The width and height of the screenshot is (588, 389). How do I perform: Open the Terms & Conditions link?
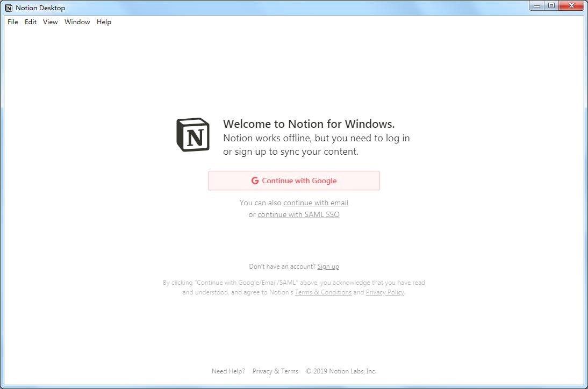click(323, 292)
